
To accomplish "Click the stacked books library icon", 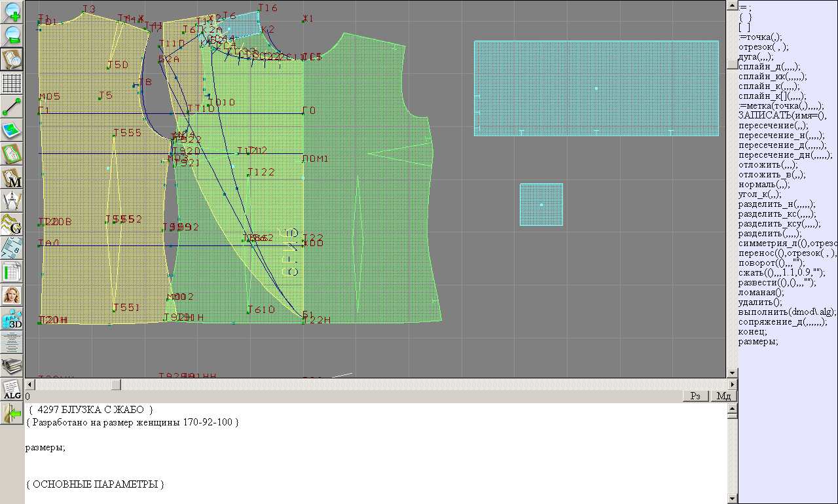I will [x=12, y=365].
